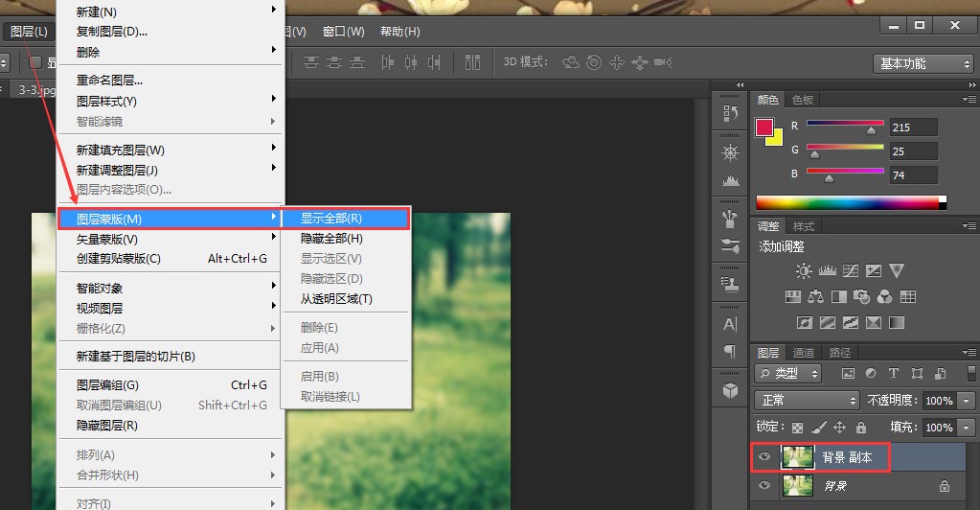Image resolution: width=980 pixels, height=510 pixels.
Task: Add a Curves adjustment
Action: click(x=850, y=270)
